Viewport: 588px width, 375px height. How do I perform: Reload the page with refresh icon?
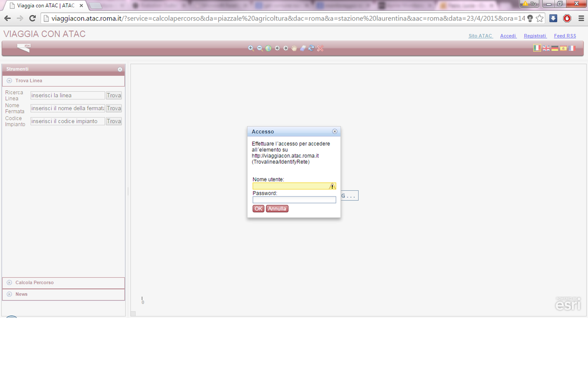coord(33,19)
